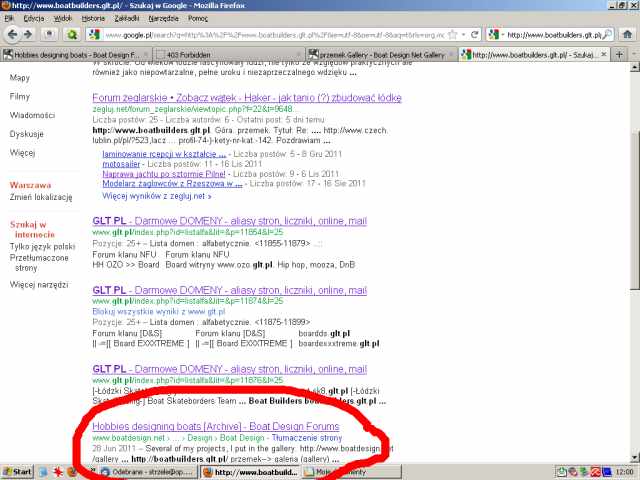Select Filmy in the Google sidebar

point(20,97)
